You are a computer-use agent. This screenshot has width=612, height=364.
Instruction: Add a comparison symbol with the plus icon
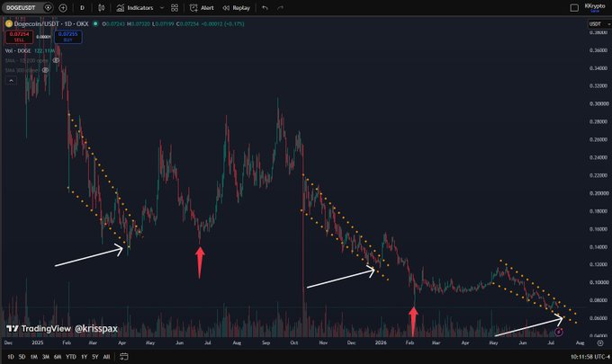(x=63, y=8)
